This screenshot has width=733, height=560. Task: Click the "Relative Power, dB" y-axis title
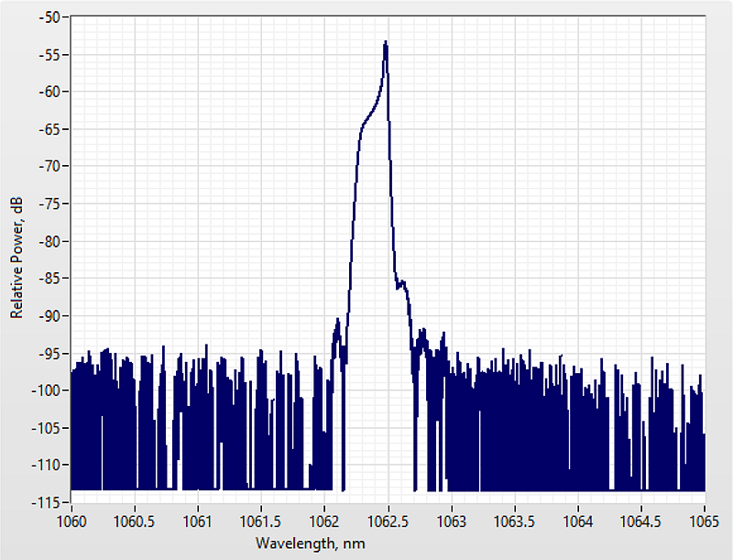(x=16, y=258)
